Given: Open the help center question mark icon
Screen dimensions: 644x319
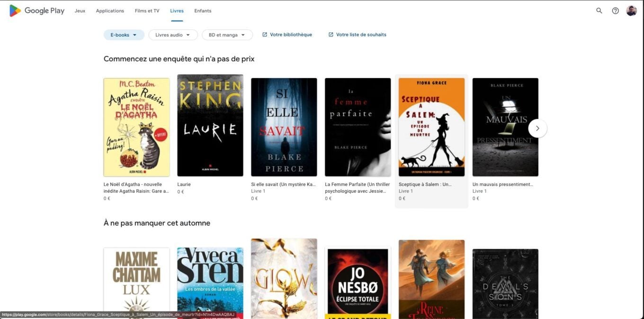Looking at the screenshot, I should pos(615,10).
